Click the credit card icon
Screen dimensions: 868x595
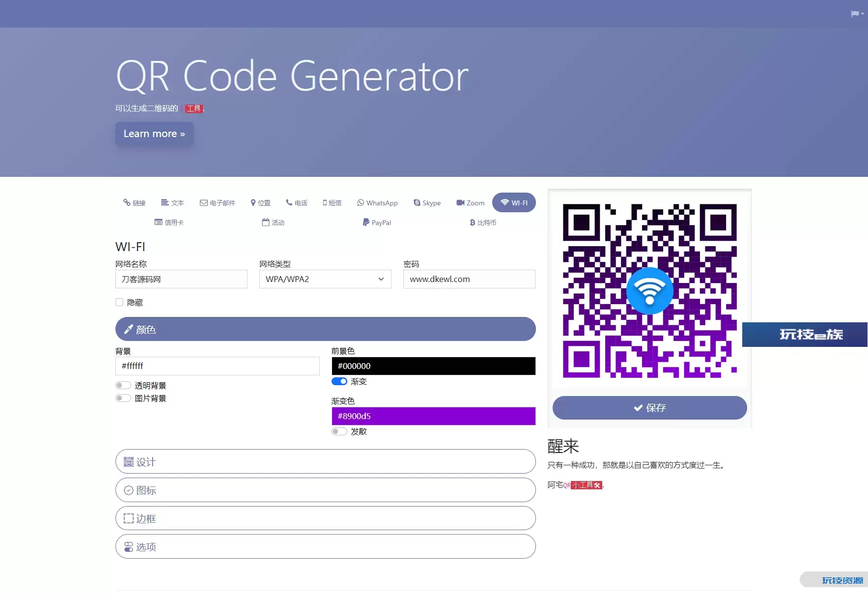[x=158, y=222]
